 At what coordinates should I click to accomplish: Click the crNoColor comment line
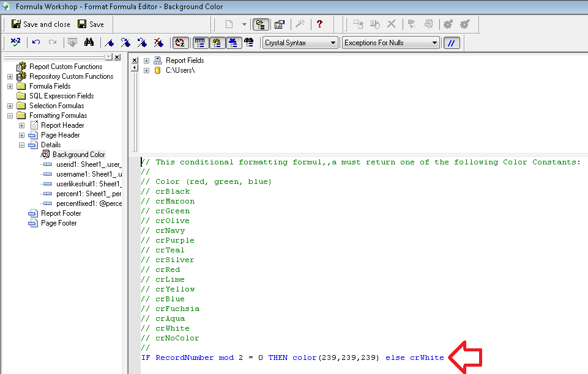click(x=170, y=338)
